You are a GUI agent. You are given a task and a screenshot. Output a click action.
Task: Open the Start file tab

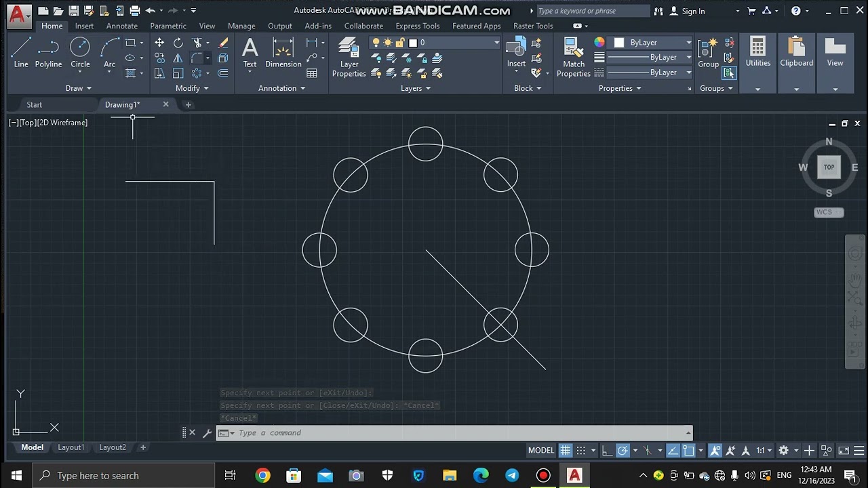35,104
